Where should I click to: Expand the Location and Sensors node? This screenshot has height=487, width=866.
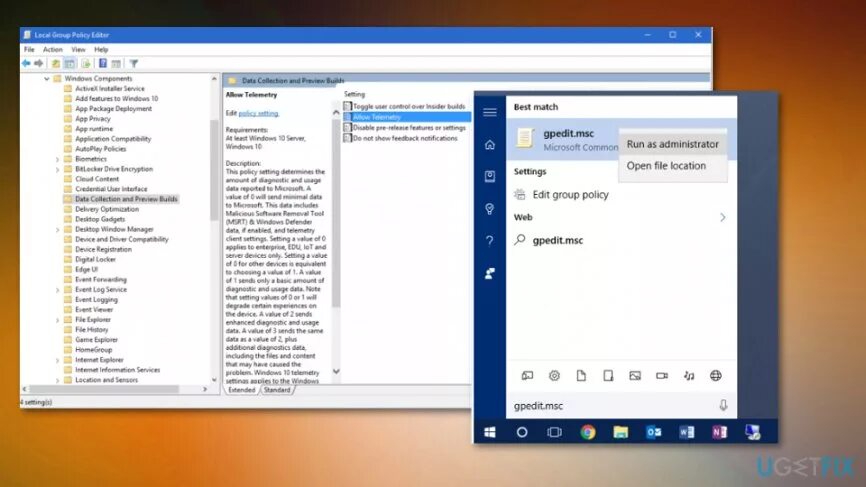coord(57,380)
